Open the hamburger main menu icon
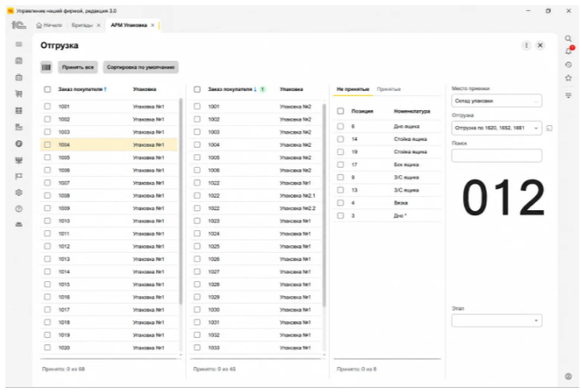This screenshot has height=392, width=582. pos(19,44)
